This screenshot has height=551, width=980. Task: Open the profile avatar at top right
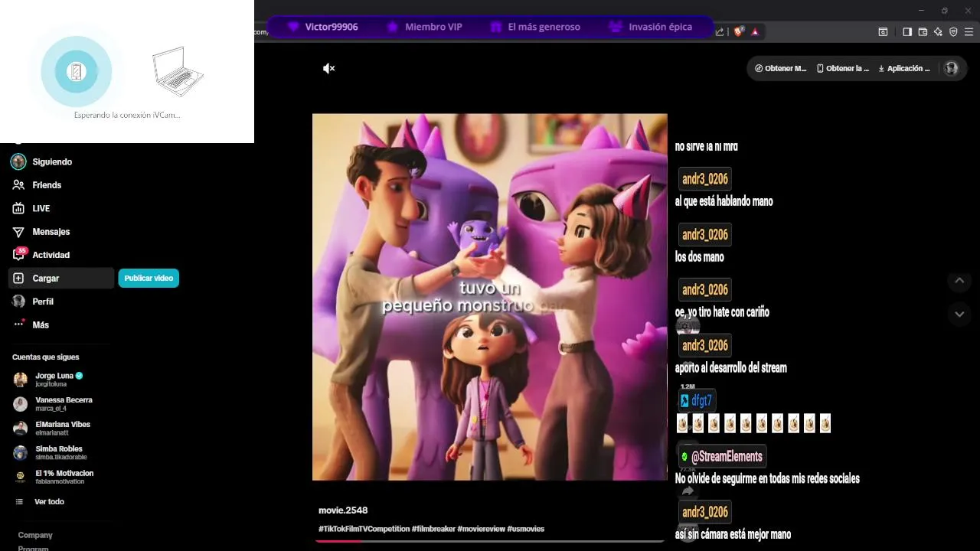click(951, 68)
